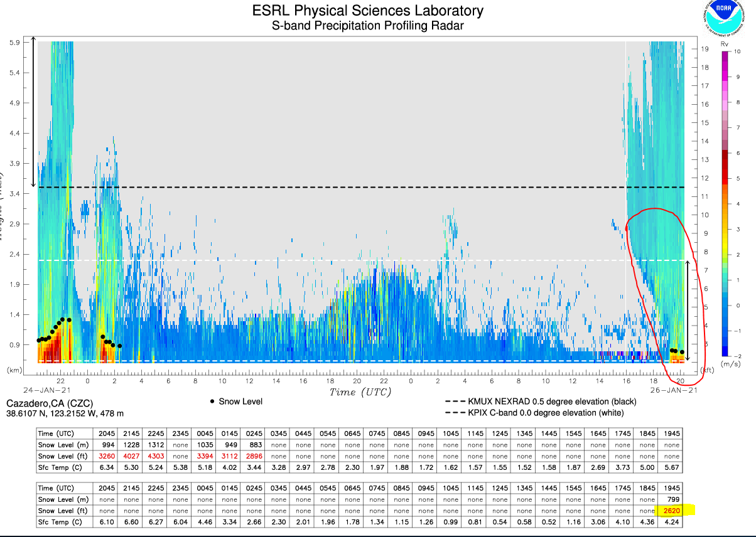Click the red "3260" snow level value
756x537 pixels.
click(x=106, y=456)
